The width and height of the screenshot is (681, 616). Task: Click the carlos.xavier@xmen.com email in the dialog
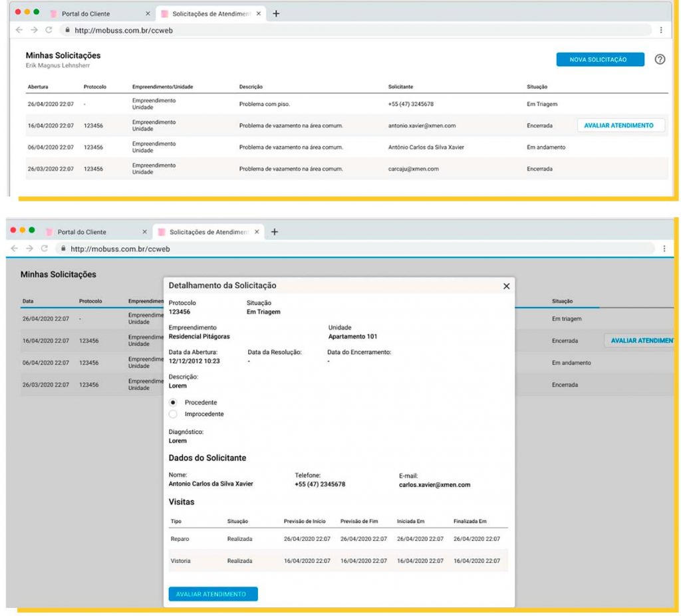coord(434,485)
